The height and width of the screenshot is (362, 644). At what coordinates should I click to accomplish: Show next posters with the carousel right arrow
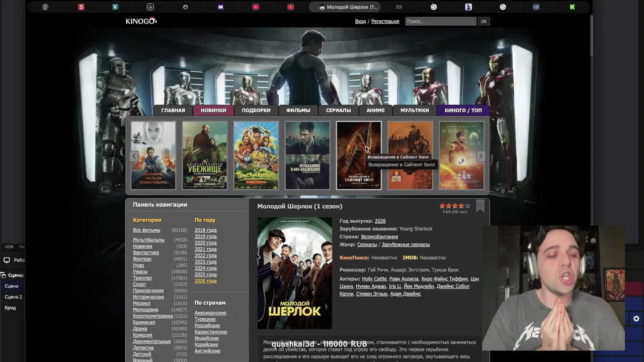tap(480, 156)
